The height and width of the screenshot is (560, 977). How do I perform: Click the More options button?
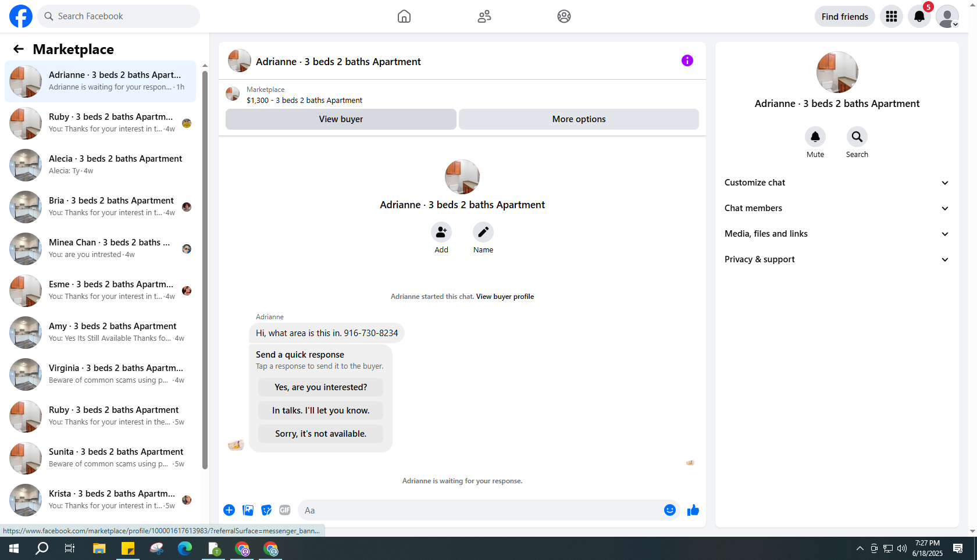click(579, 119)
